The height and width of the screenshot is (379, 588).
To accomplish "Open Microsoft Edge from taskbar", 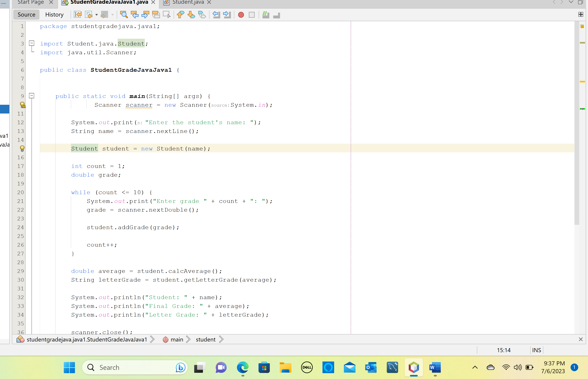I will (x=243, y=367).
